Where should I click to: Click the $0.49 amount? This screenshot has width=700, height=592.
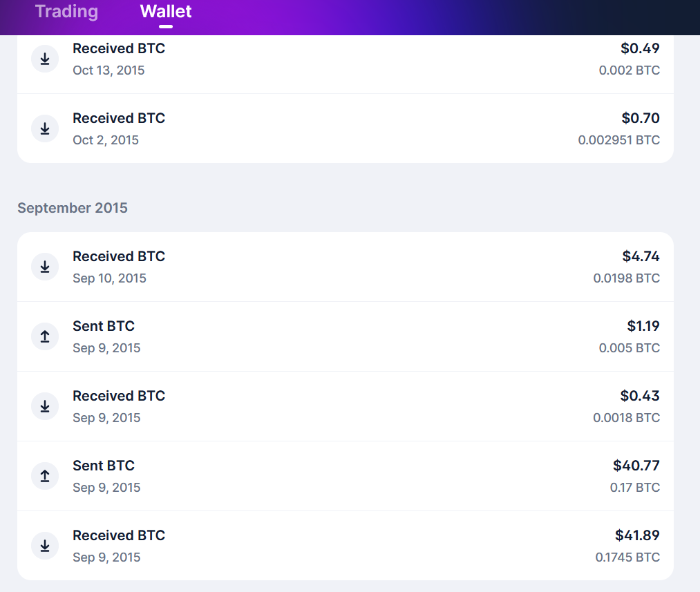tap(640, 48)
